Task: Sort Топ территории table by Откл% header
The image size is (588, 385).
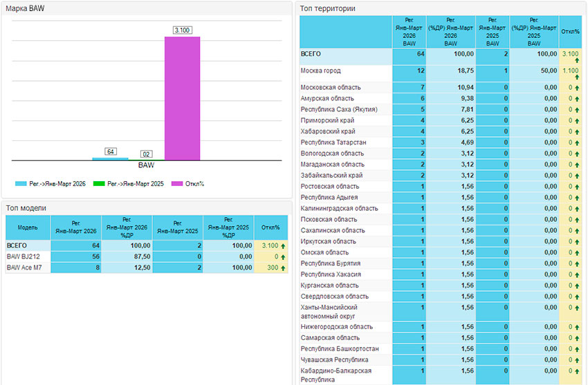Action: click(570, 31)
